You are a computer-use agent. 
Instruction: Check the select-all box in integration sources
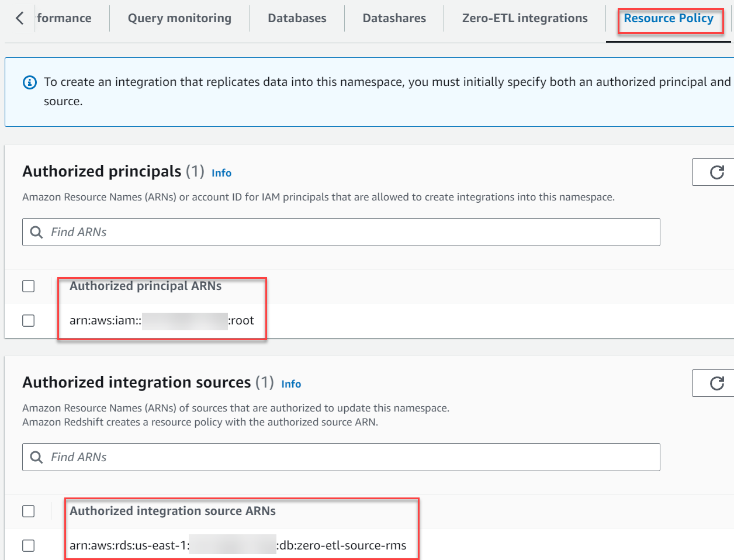click(x=28, y=511)
